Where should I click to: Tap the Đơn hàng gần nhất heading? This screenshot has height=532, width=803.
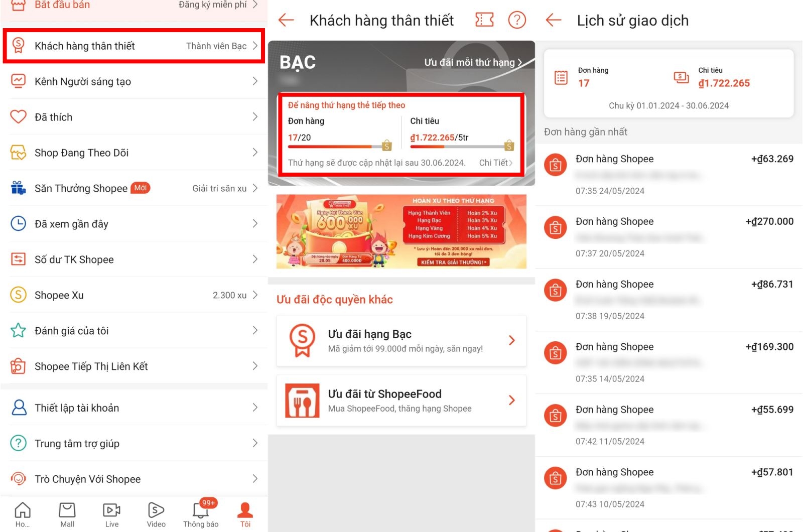pos(586,132)
